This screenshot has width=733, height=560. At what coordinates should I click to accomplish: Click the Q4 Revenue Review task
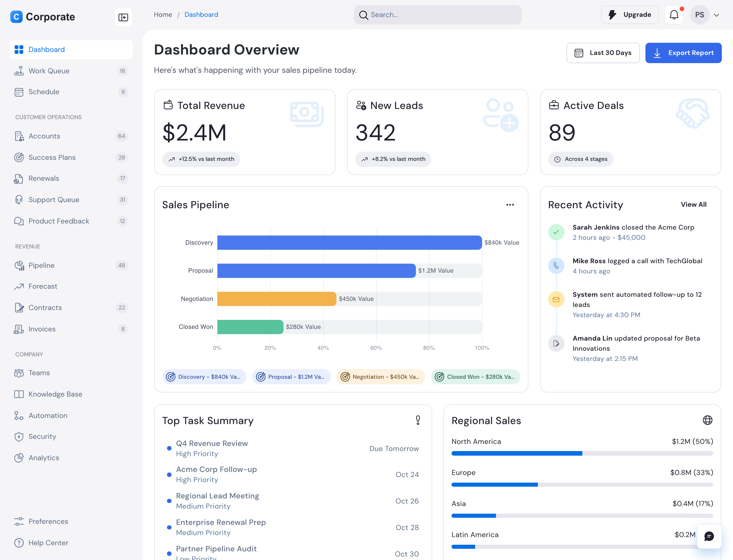click(293, 448)
